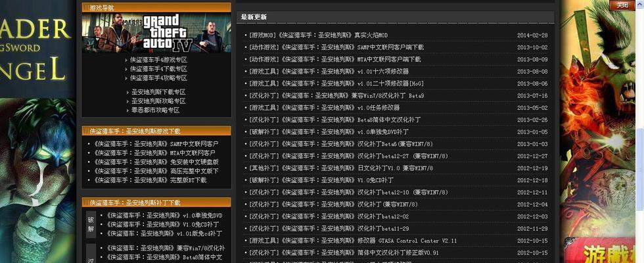Open v1.01十六项修改器 entry
The width and height of the screenshot is (644, 263).
(x=328, y=72)
